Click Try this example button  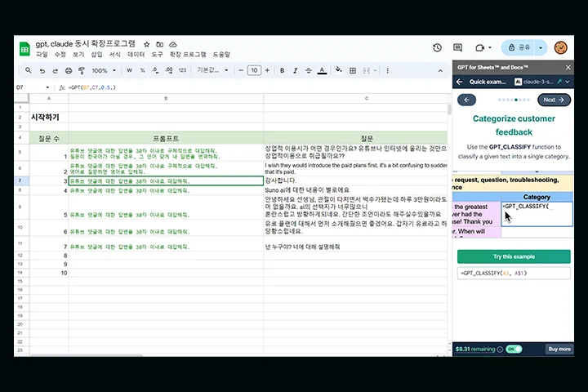[514, 256]
